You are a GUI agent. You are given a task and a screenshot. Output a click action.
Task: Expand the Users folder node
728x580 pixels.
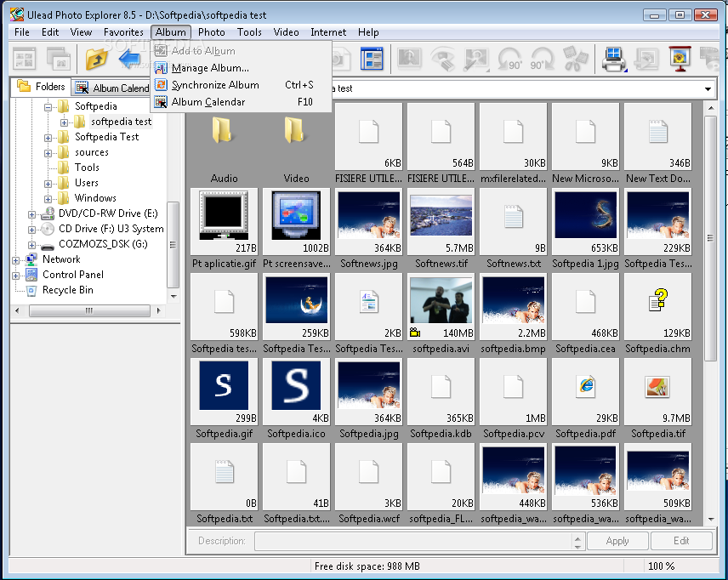(48, 184)
